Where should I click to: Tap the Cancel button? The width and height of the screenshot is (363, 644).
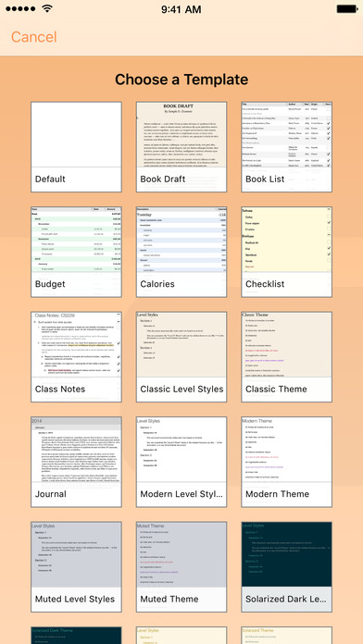(x=33, y=37)
